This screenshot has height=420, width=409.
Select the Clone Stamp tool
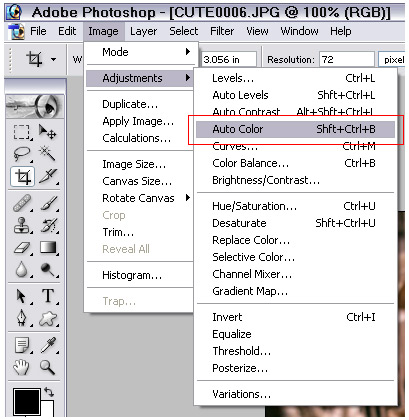(22, 225)
